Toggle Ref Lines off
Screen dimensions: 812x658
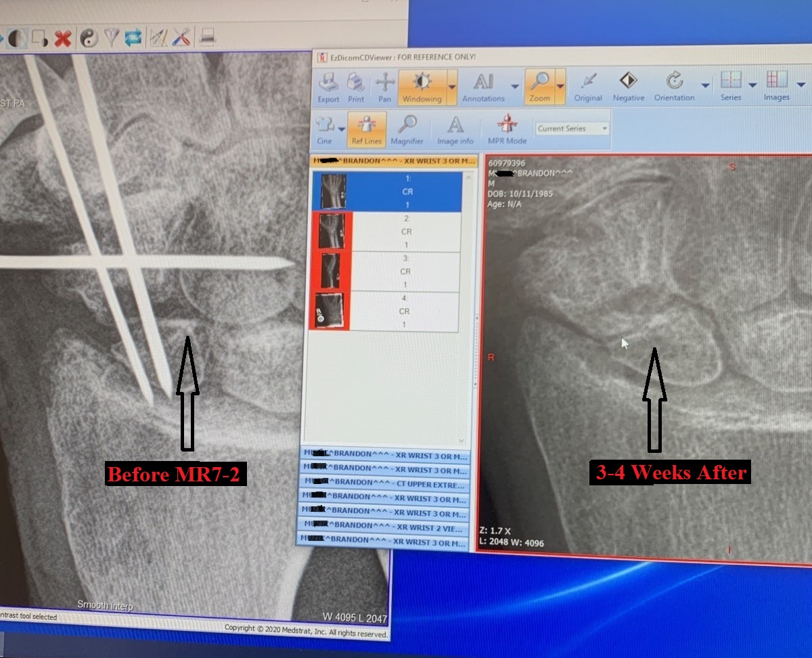[x=368, y=130]
